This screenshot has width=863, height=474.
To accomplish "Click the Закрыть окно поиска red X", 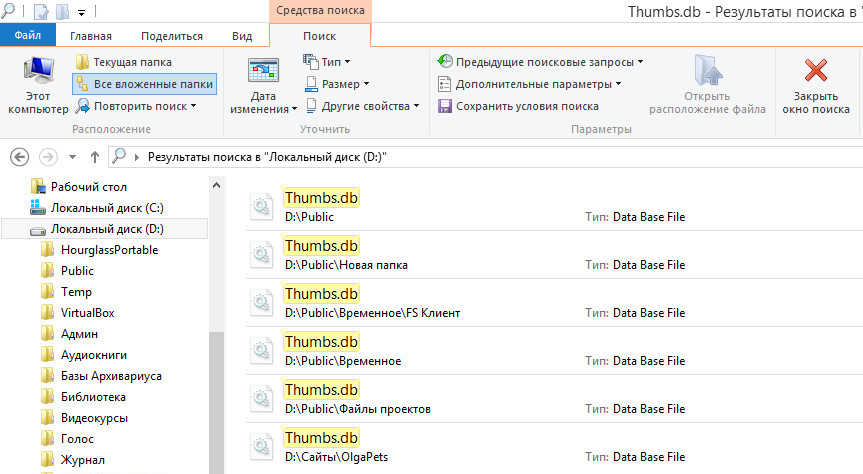I will [x=816, y=70].
